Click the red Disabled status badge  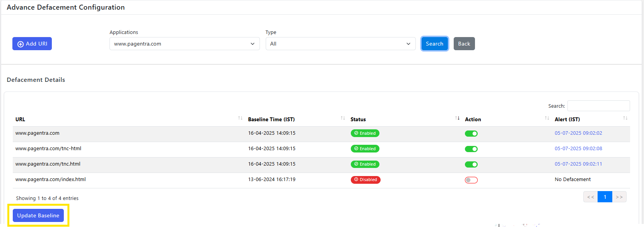[x=366, y=180]
